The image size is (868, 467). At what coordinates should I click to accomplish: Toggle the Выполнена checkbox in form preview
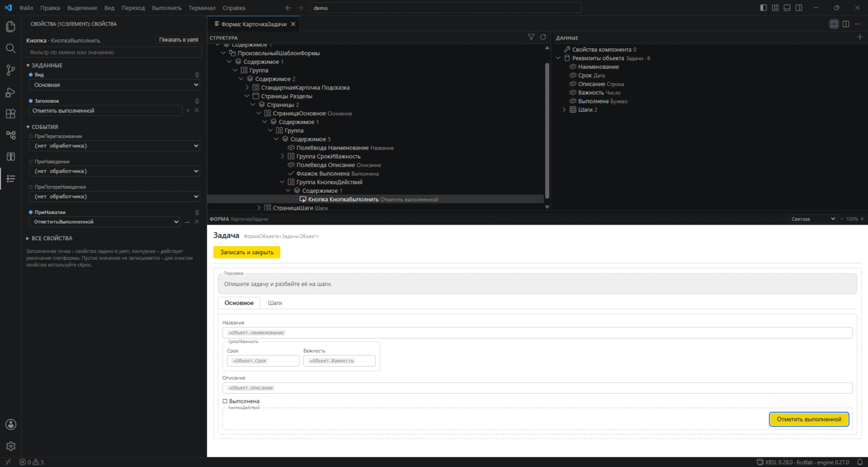pos(225,401)
